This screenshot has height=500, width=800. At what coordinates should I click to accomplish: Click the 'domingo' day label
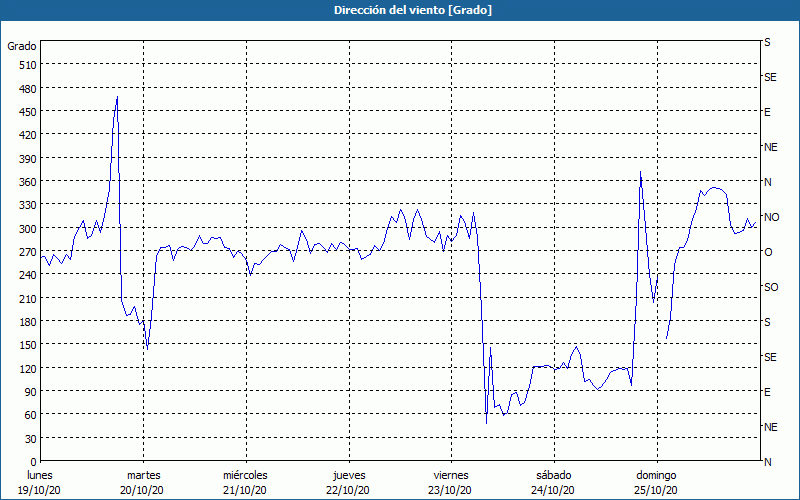(x=656, y=475)
